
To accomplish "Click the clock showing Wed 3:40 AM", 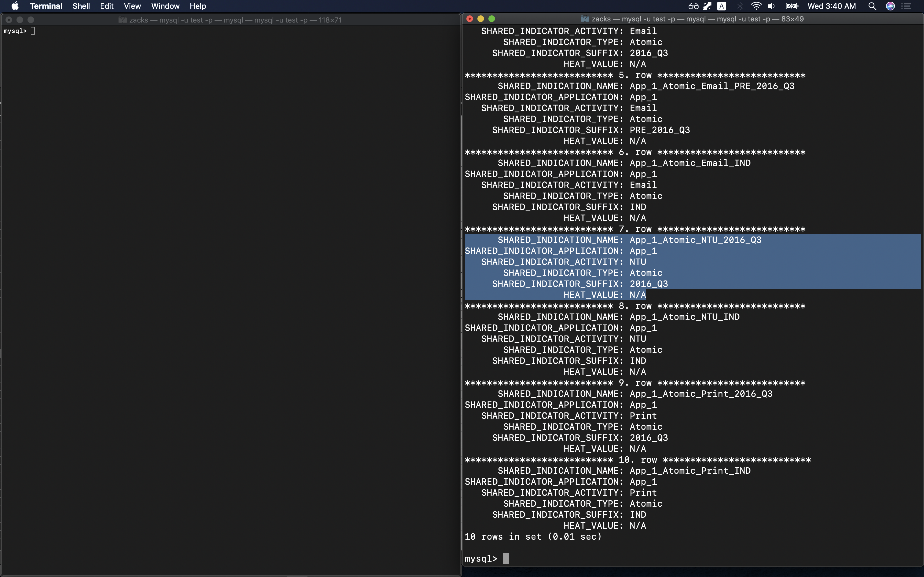I will tap(831, 6).
